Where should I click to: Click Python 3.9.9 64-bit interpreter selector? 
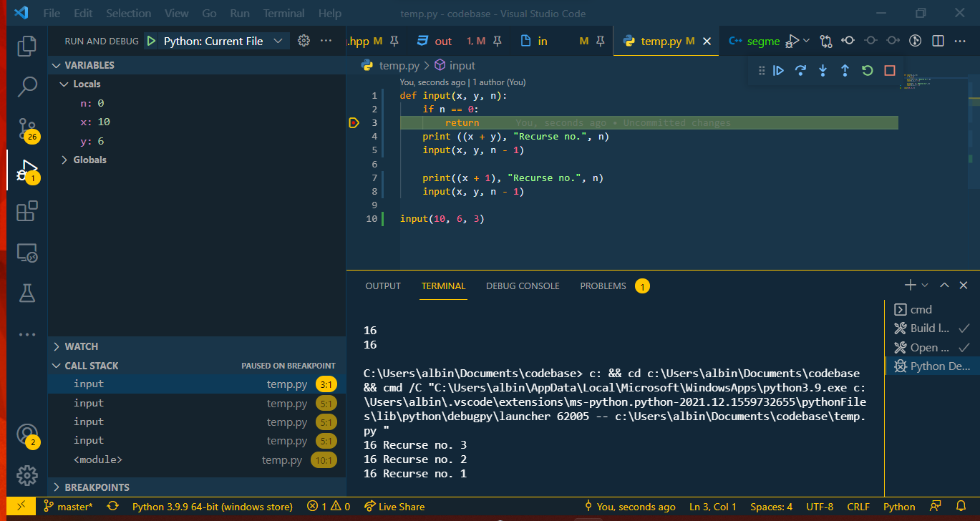click(213, 507)
